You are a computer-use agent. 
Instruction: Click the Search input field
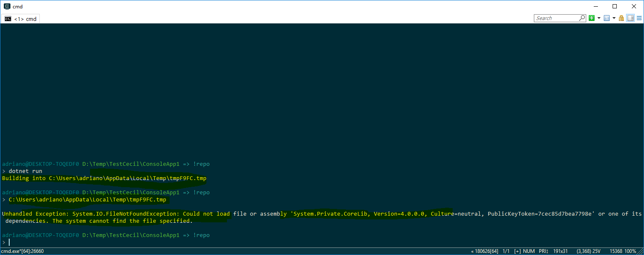[555, 18]
